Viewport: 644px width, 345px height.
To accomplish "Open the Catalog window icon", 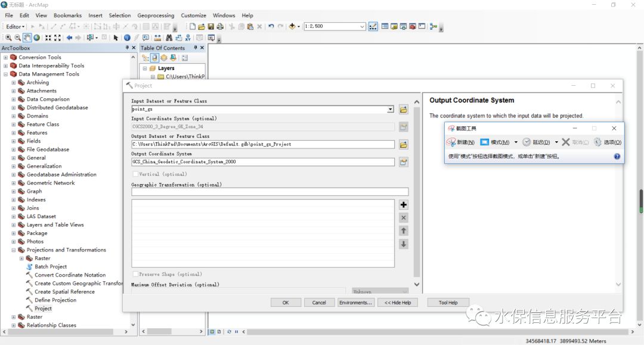I will tap(394, 27).
